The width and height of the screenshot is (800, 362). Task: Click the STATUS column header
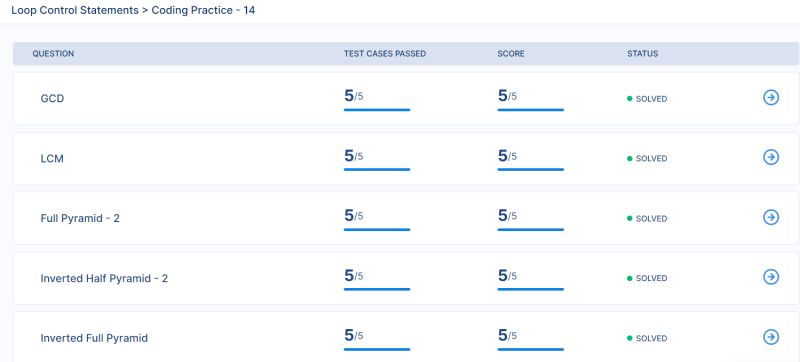642,54
